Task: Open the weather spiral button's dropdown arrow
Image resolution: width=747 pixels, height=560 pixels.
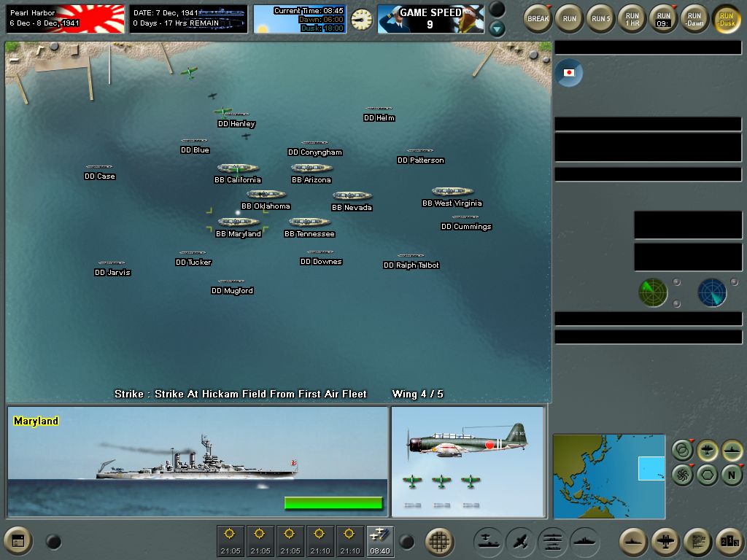Action: 692,465
